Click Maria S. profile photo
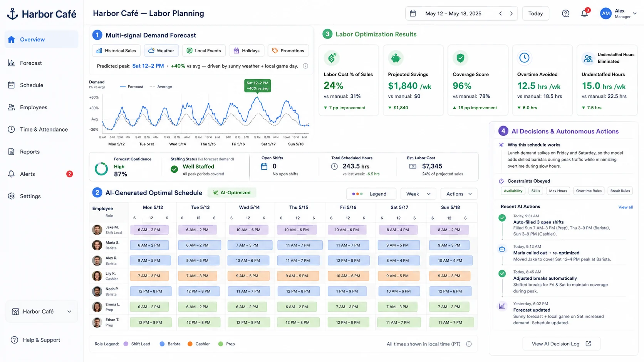The width and height of the screenshot is (644, 362). pos(97,245)
